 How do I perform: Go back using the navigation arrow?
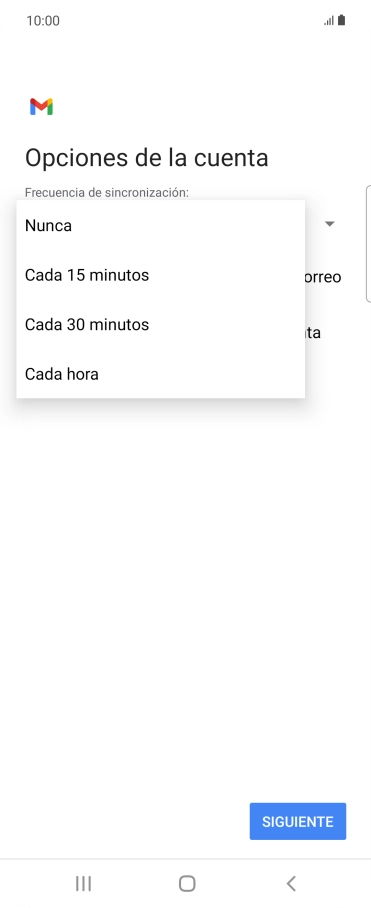pos(291,883)
